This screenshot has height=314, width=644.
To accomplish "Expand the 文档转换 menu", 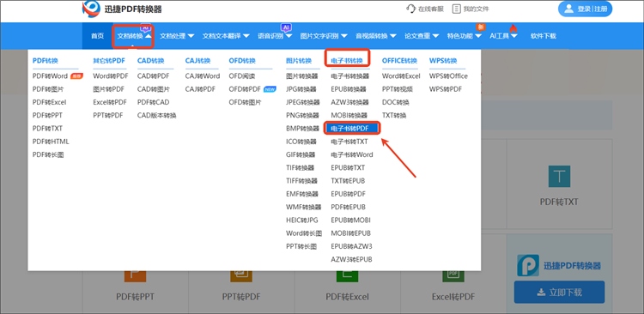I will pos(135,36).
